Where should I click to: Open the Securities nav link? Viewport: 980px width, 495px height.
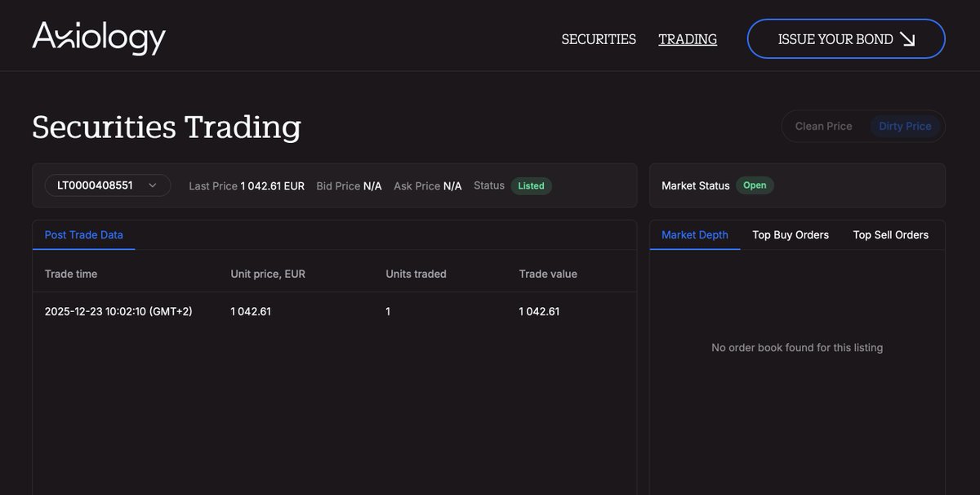[599, 39]
